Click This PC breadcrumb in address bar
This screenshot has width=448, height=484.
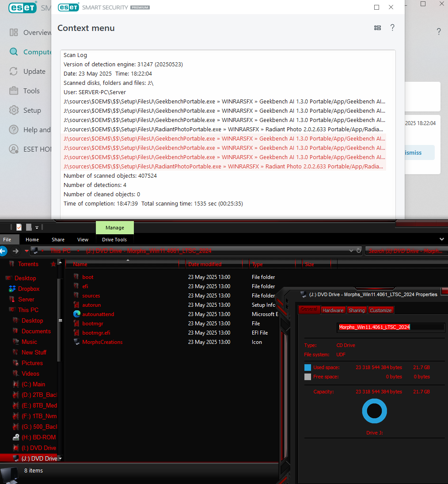(x=61, y=251)
